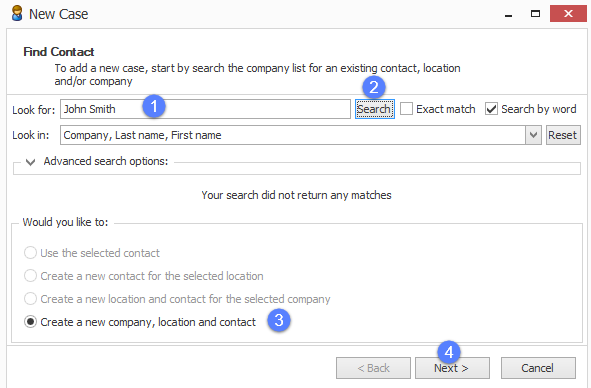This screenshot has height=388, width=591.
Task: Click the New Case app icon in title bar
Action: (17, 14)
